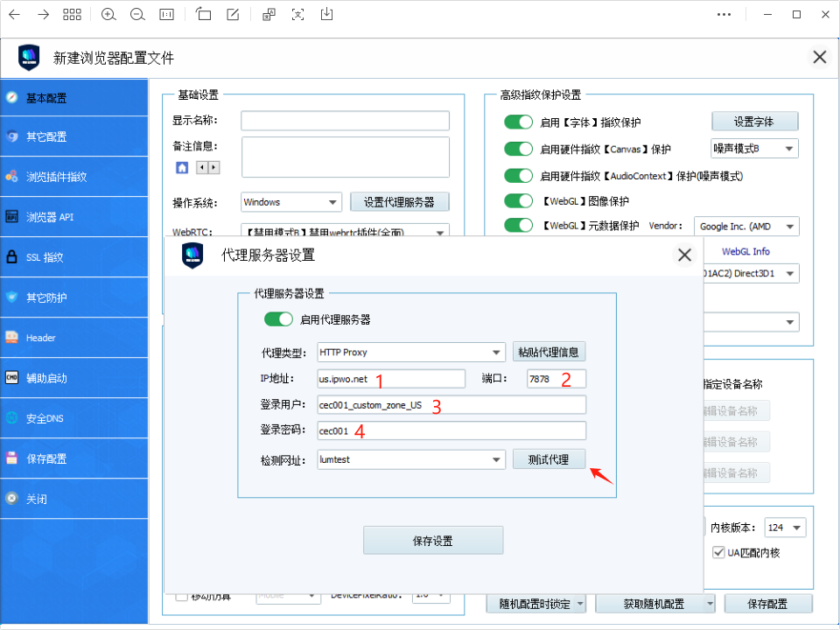
Task: Toggle 【WebGL】元数据保护 switch
Action: click(518, 226)
